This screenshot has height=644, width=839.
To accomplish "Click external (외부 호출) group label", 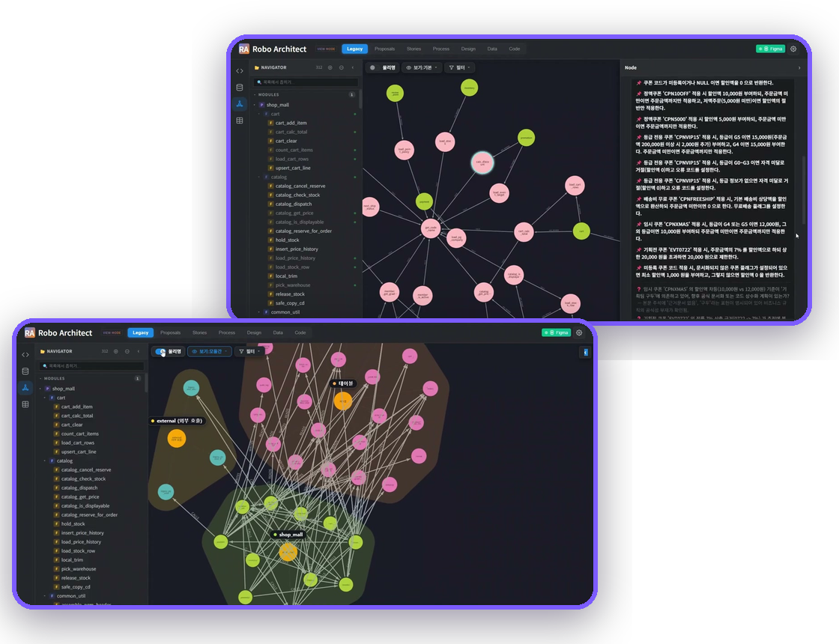I will tap(177, 421).
